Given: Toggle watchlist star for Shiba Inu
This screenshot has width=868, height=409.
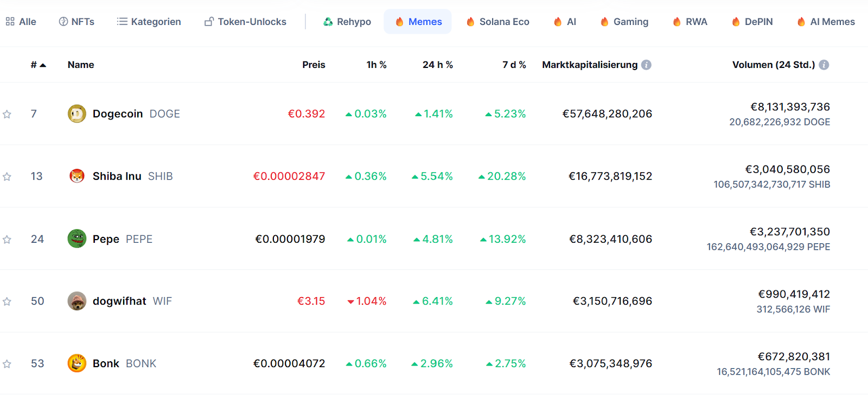Looking at the screenshot, I should point(7,177).
